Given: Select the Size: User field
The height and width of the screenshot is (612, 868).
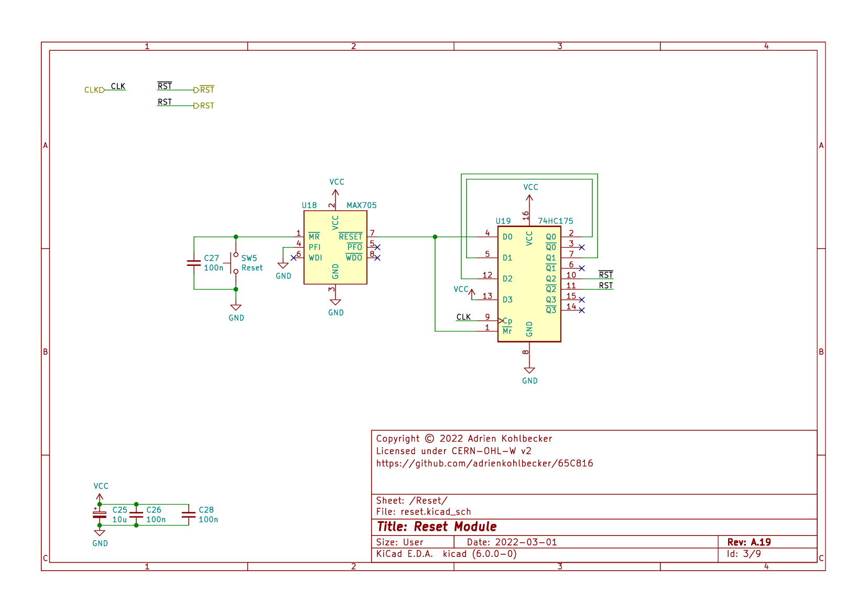Looking at the screenshot, I should point(399,542).
